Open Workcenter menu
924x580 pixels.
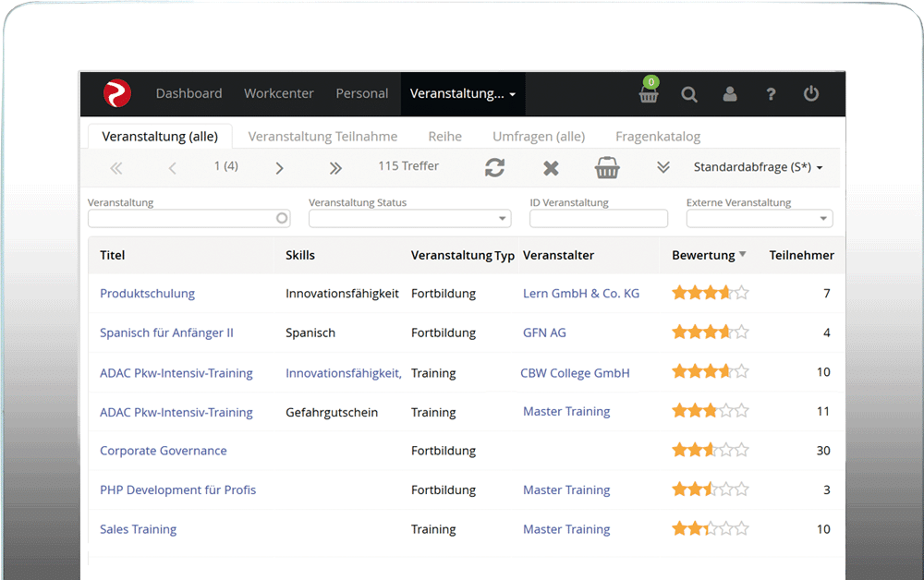[x=279, y=93]
